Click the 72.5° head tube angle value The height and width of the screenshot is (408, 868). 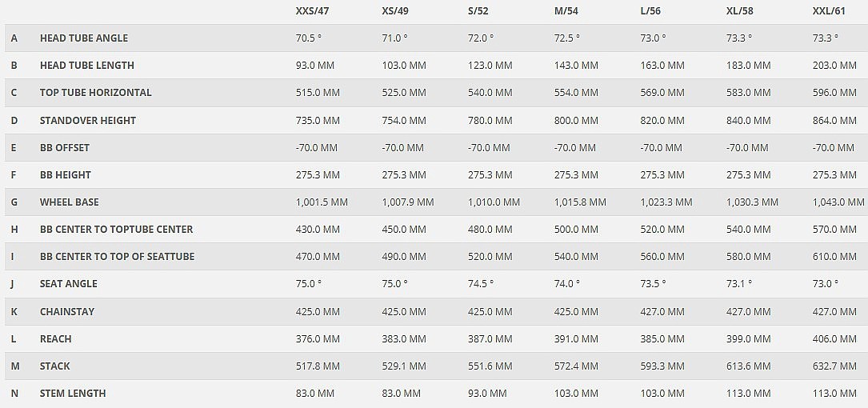pyautogui.click(x=567, y=38)
